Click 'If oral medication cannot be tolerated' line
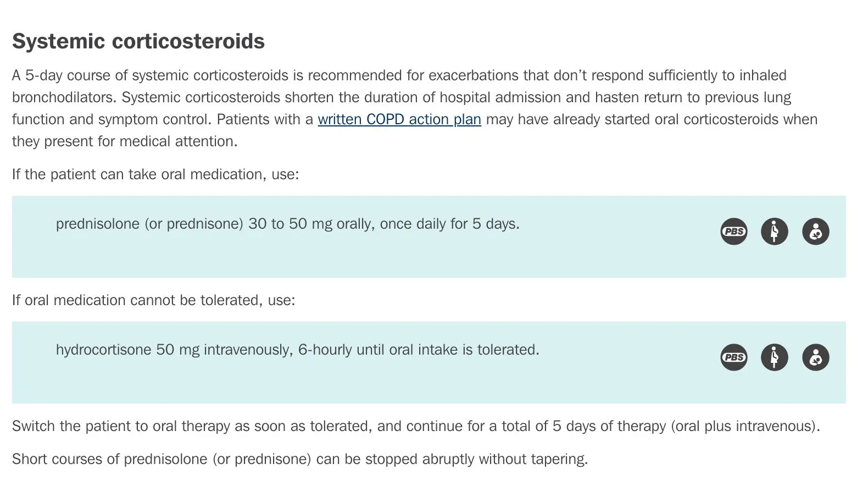Image resolution: width=868 pixels, height=486 pixels. tap(153, 300)
